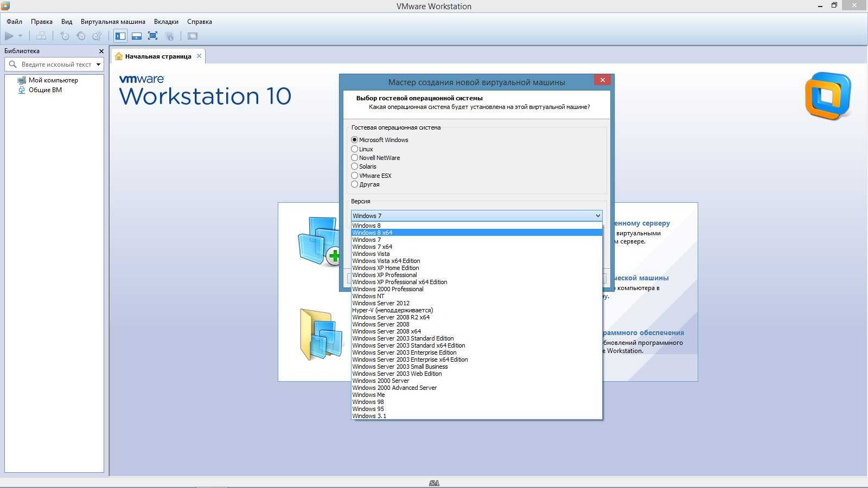Choose Windows 2000 Advanced Server entry

(476, 388)
